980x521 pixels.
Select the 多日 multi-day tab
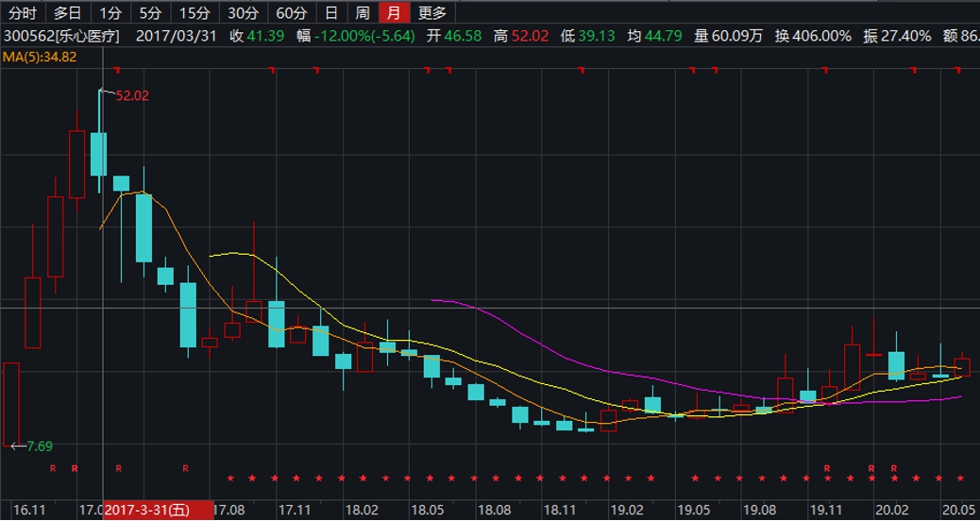click(x=67, y=12)
